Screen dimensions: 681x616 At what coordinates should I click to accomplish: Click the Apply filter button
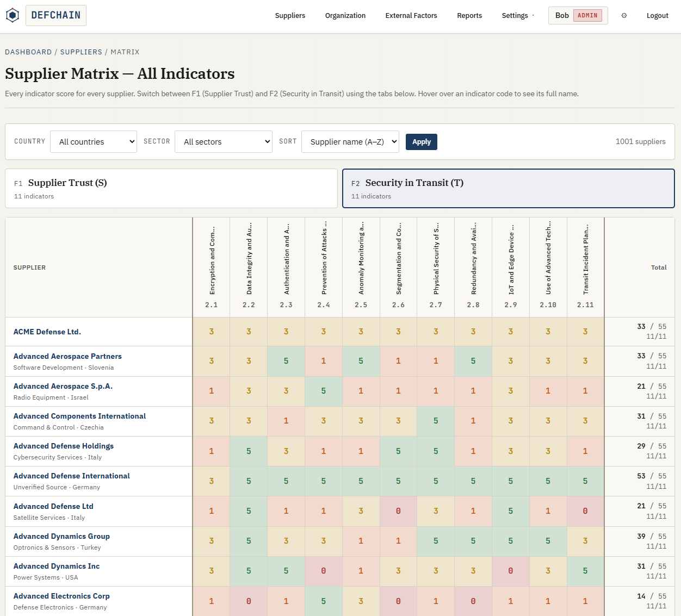pyautogui.click(x=422, y=142)
